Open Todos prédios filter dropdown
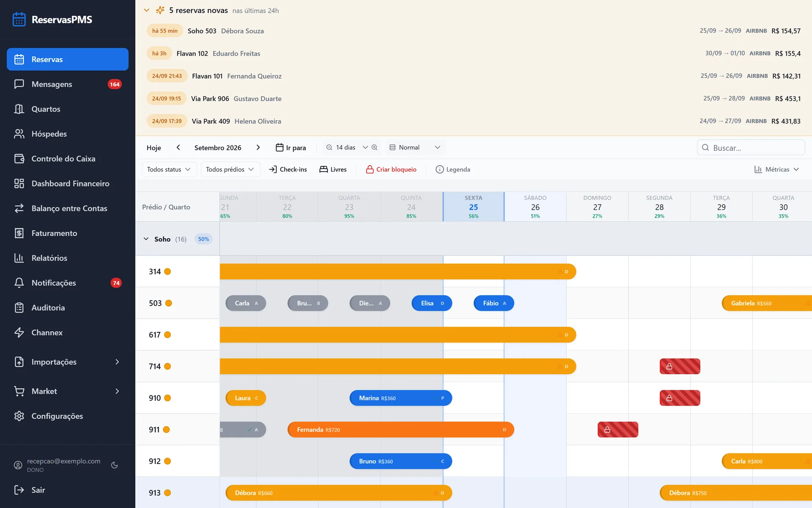Viewport: 812px width, 508px height. [x=230, y=169]
